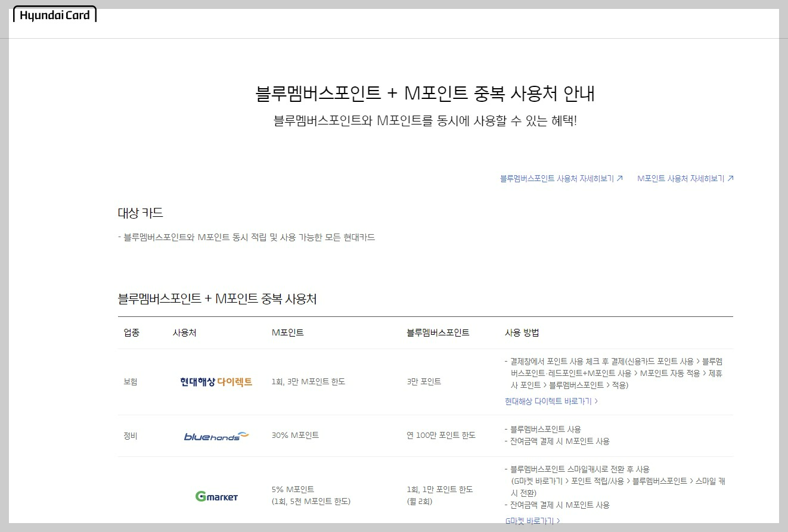The width and height of the screenshot is (788, 532).
Task: Open M포인트 사용처 자세히보기 link
Action: tap(685, 178)
